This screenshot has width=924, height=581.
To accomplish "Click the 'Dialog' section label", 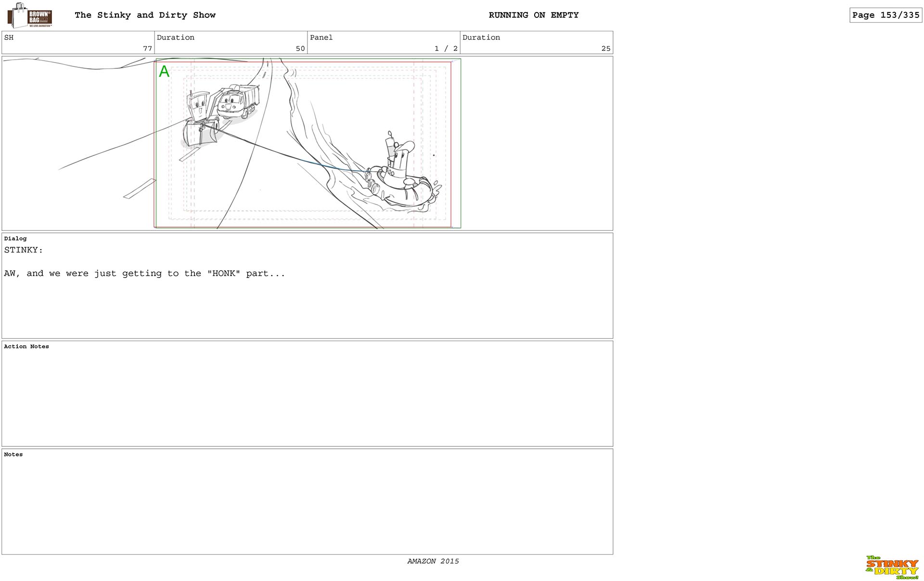I will [x=15, y=239].
